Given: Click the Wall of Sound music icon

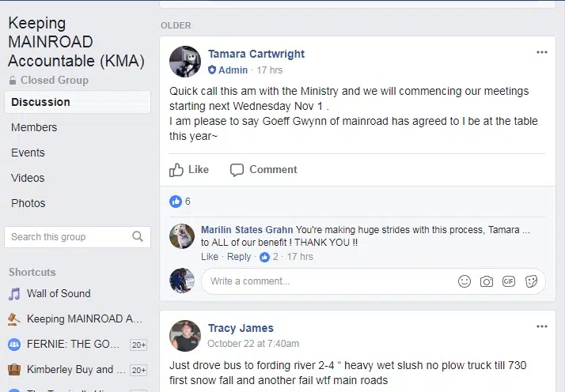Looking at the screenshot, I should (x=14, y=294).
